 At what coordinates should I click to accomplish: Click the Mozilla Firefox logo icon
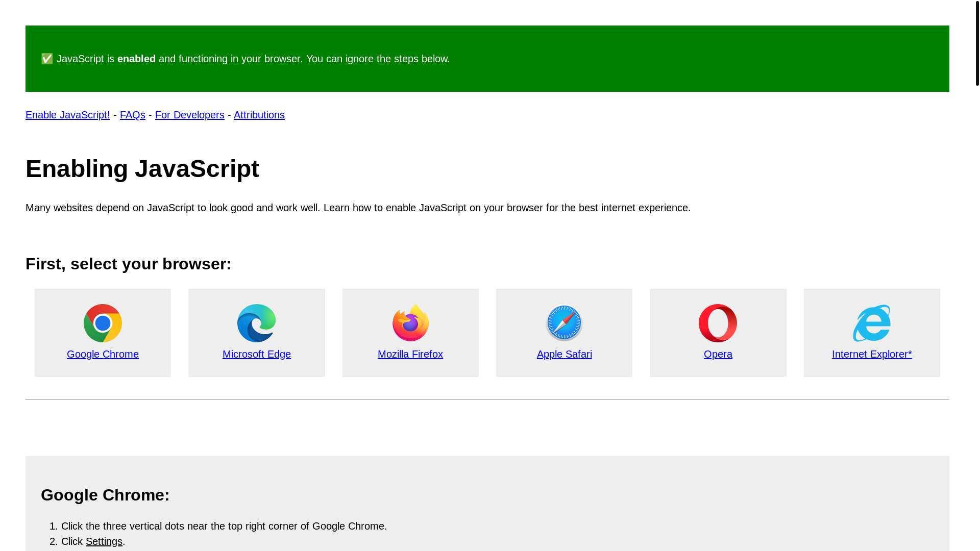pyautogui.click(x=410, y=322)
